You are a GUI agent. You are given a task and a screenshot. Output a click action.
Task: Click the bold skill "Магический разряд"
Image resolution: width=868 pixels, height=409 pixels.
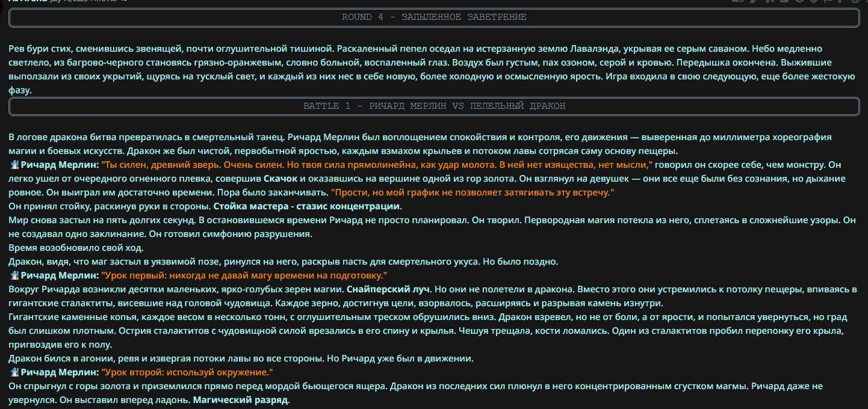click(241, 401)
